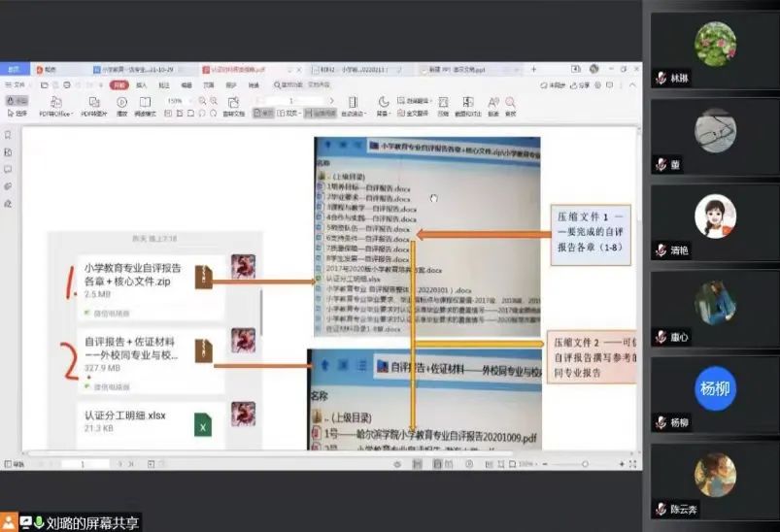Toggle 双页 double page view
The image size is (780, 532).
tap(287, 114)
